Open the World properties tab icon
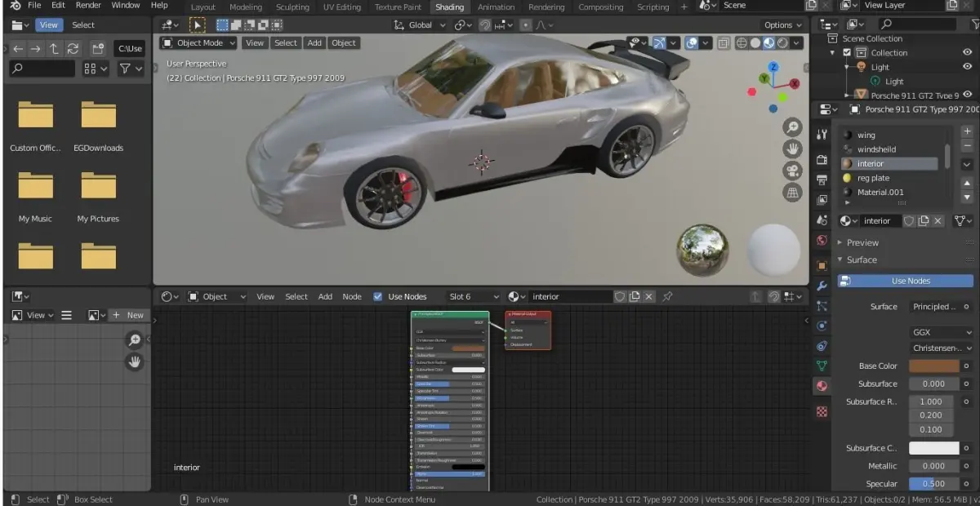The width and height of the screenshot is (980, 506). [x=822, y=241]
